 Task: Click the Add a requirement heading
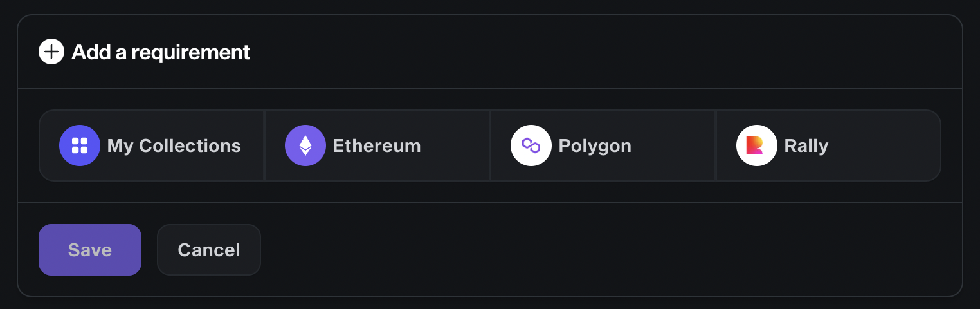(161, 52)
